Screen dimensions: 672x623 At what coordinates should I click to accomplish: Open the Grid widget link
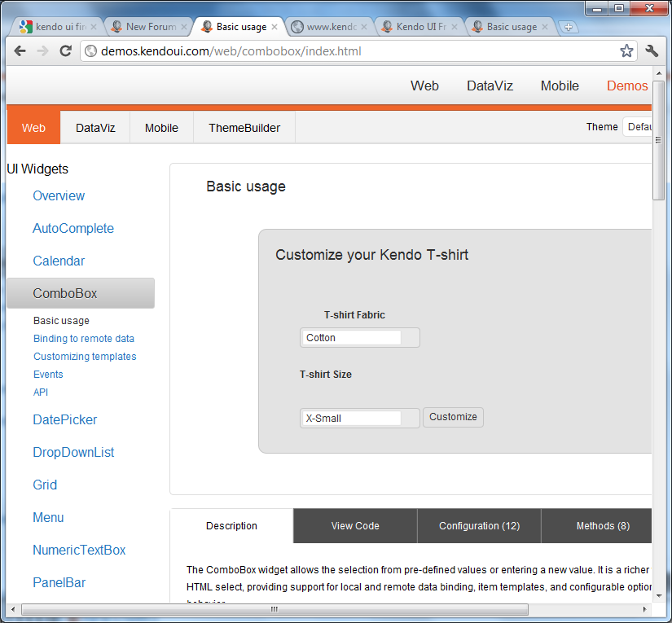pos(45,485)
